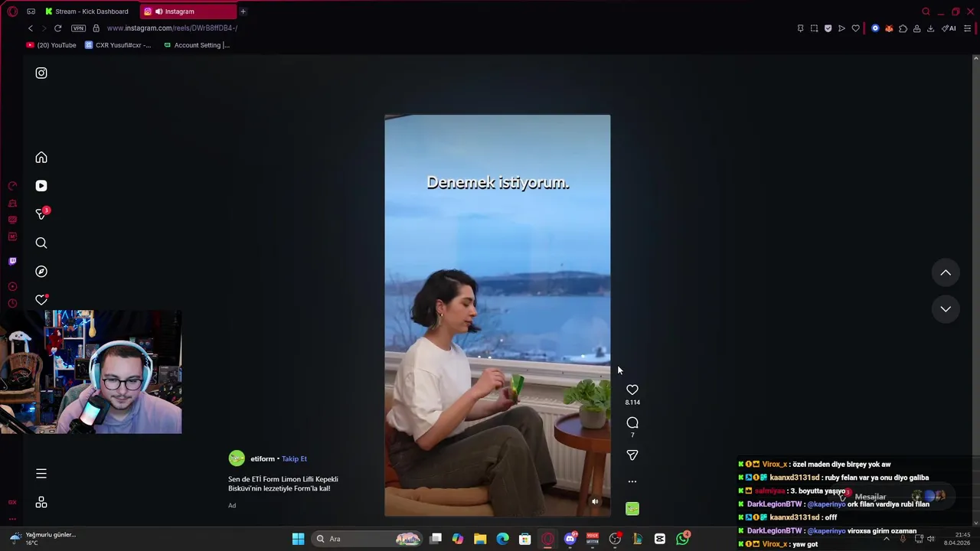Like the reel with heart icon

(x=632, y=390)
